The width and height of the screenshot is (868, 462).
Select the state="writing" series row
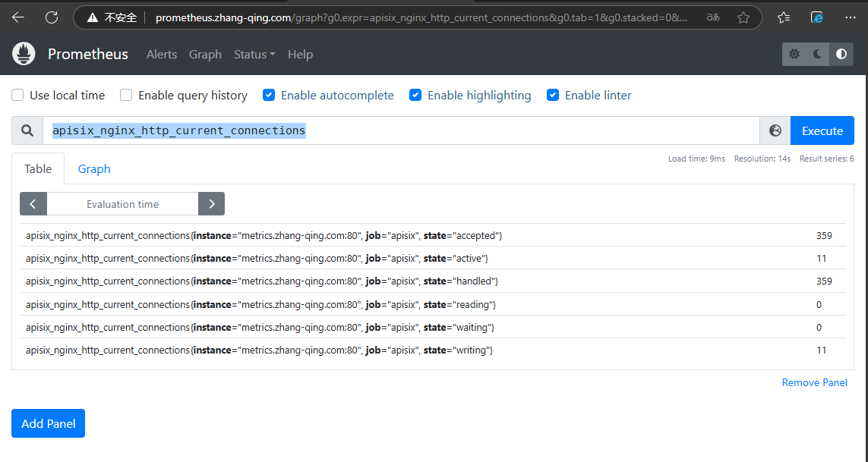click(433, 350)
